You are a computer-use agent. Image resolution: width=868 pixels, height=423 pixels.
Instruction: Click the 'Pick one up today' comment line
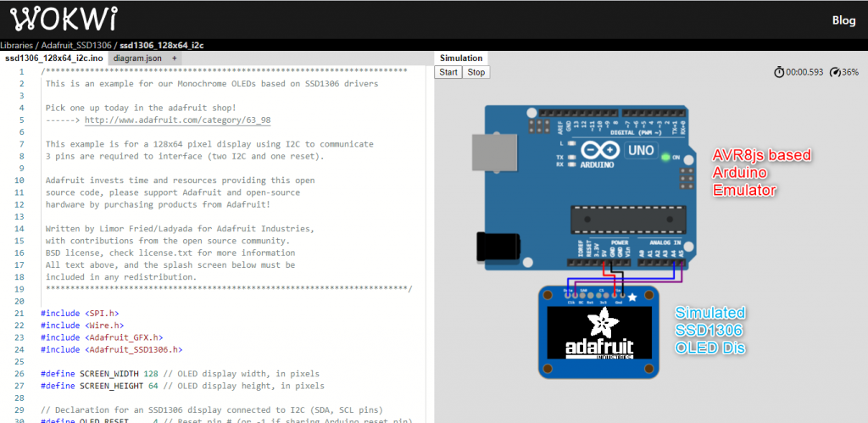tap(141, 108)
